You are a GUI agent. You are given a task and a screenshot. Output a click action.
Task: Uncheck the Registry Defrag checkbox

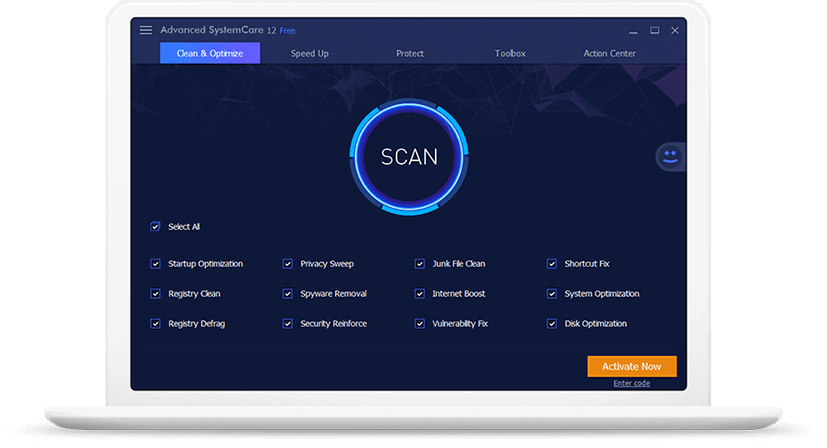(155, 323)
